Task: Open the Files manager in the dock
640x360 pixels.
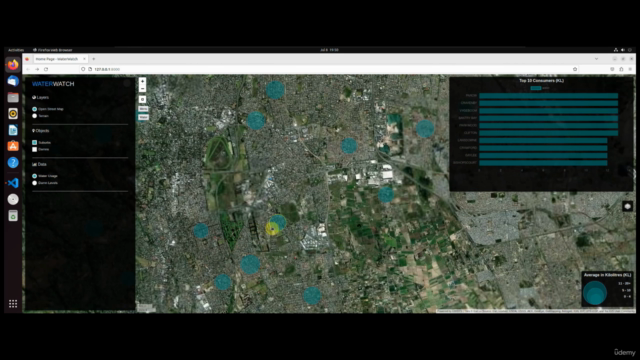Action: (x=13, y=98)
